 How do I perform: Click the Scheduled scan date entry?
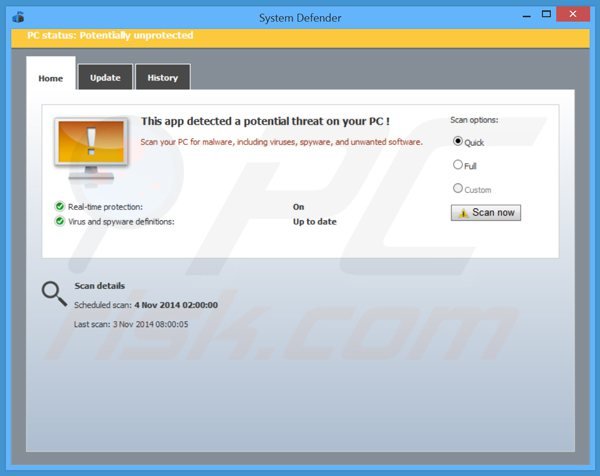point(146,305)
